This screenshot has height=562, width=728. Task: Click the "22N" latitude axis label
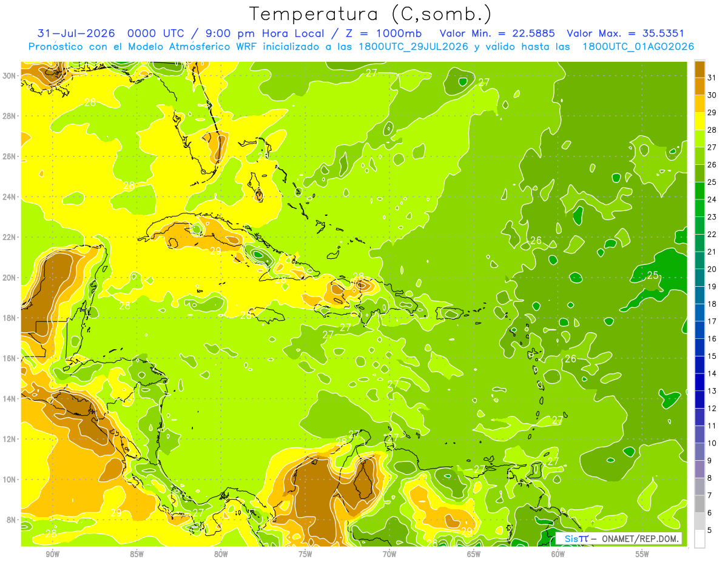(10, 237)
